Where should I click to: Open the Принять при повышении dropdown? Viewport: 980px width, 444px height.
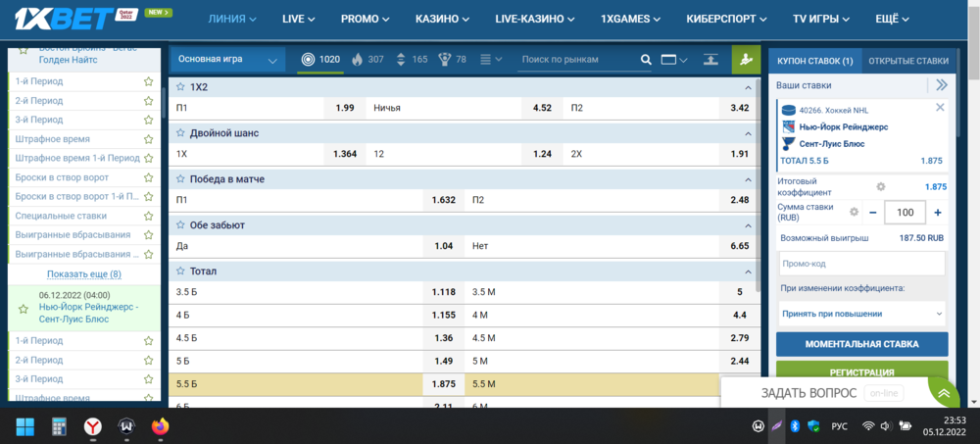tap(861, 314)
